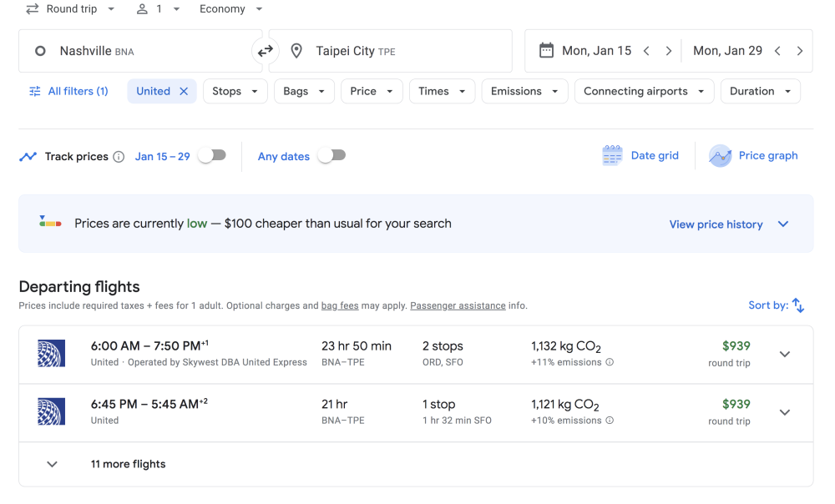Advance departure date to next day

[x=668, y=51]
